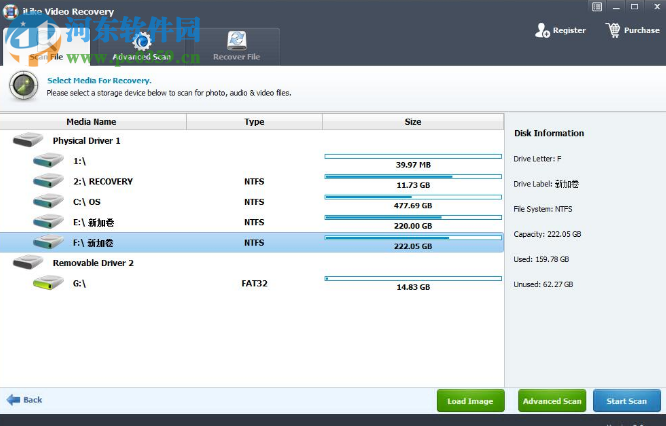Collapse the Physical Driver 1 group

pyautogui.click(x=28, y=141)
